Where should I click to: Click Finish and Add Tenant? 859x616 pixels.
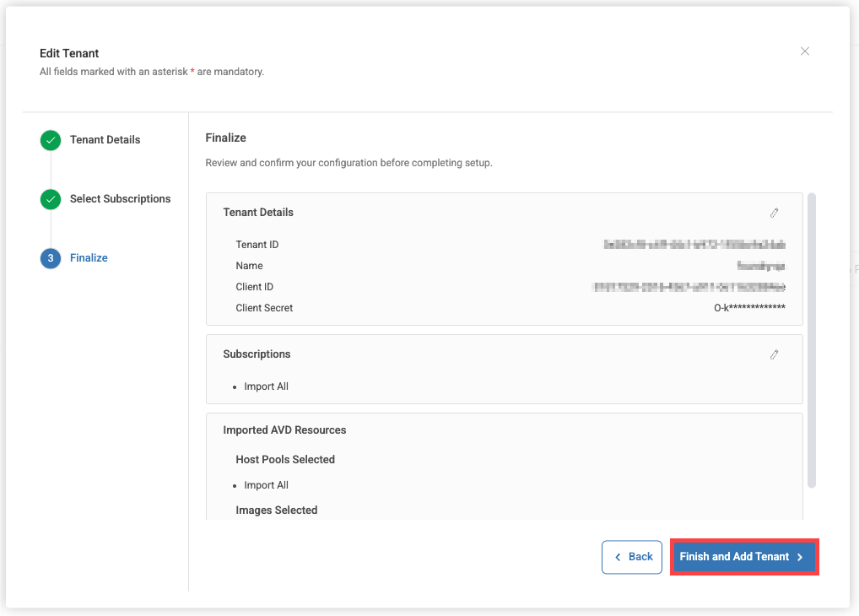coord(743,557)
